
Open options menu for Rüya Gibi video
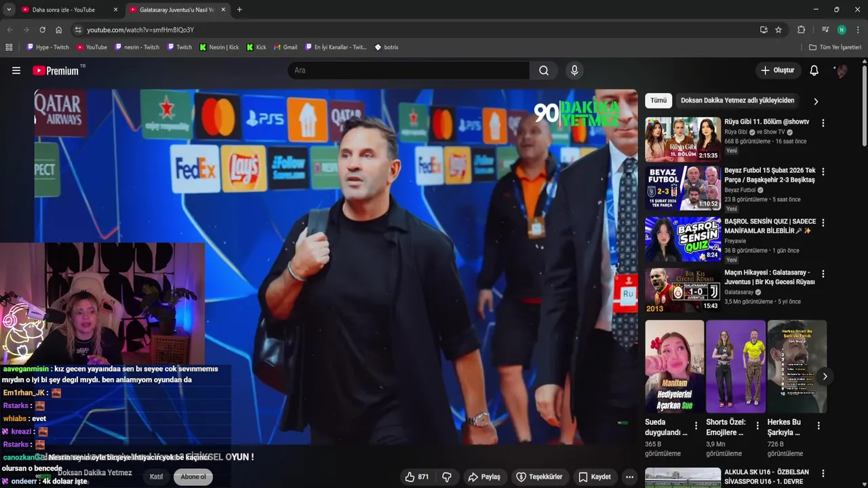(823, 123)
